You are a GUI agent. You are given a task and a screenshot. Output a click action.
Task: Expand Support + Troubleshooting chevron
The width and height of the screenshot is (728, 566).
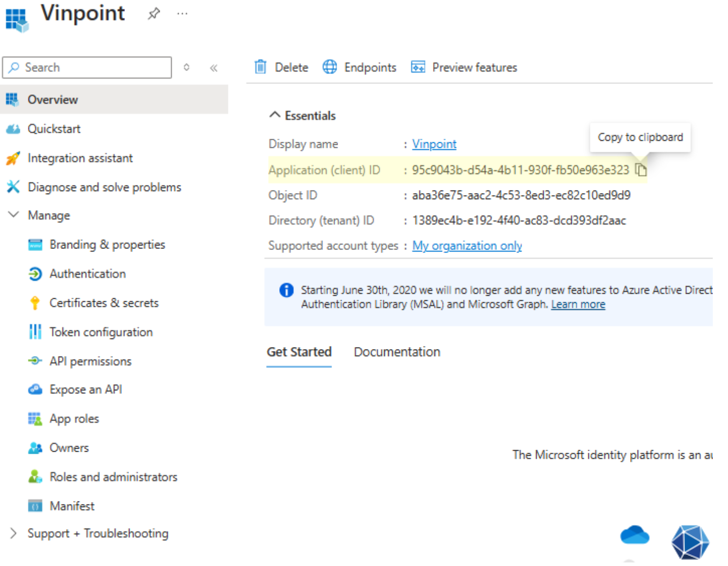pyautogui.click(x=14, y=533)
